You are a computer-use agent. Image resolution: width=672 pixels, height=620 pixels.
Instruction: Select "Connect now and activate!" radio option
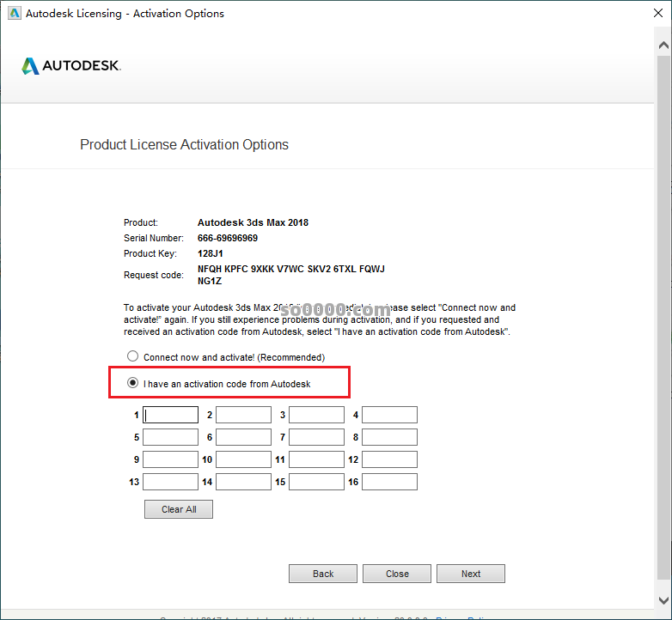click(x=132, y=356)
